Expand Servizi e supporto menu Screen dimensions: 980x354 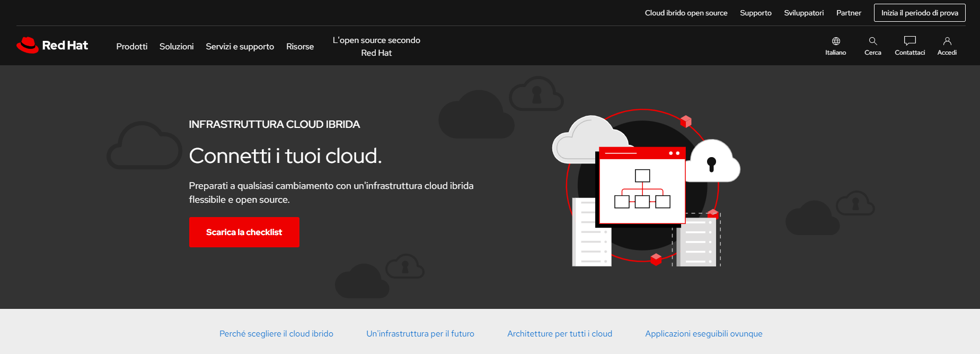(x=240, y=47)
